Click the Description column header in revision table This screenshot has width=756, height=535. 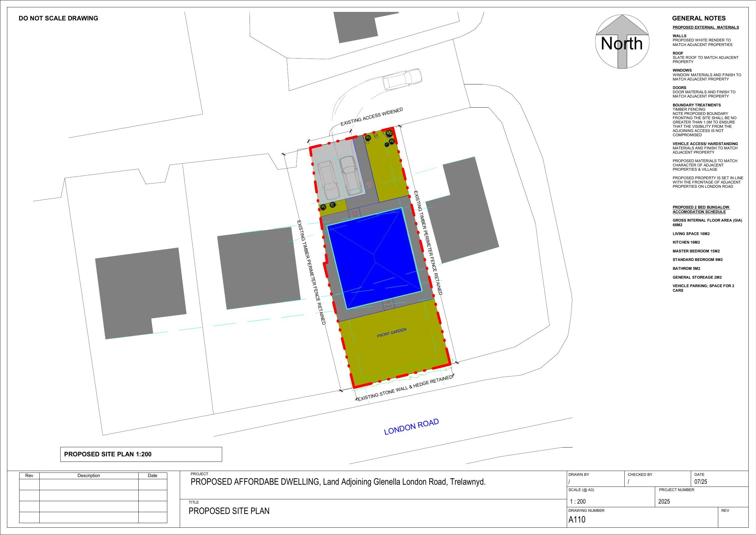[89, 476]
